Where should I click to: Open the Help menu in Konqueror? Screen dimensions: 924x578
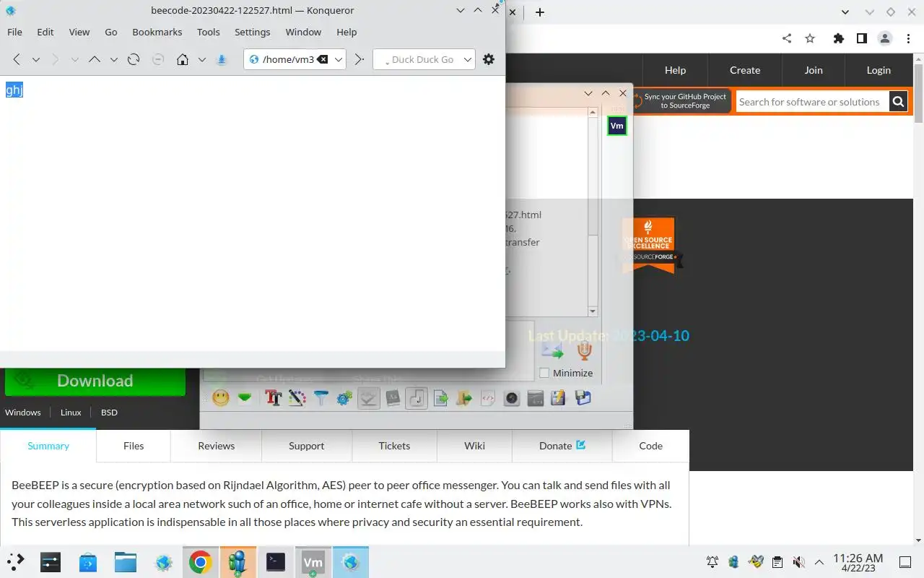(x=346, y=32)
